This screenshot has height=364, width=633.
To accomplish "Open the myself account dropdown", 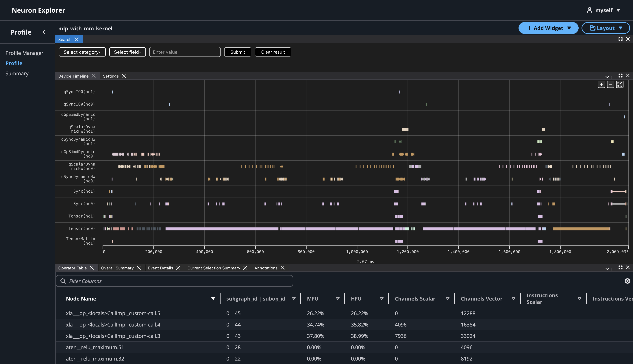I will [x=619, y=10].
